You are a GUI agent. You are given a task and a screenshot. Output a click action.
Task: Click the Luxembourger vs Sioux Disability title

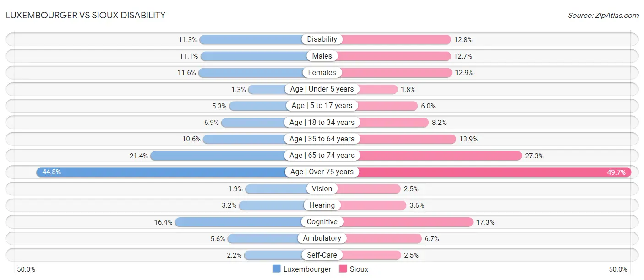(x=86, y=15)
